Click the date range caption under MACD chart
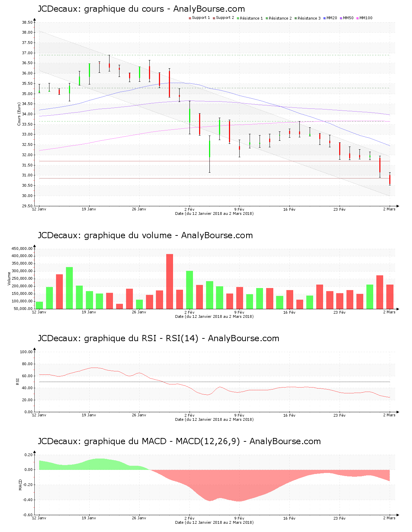412x532 pixels. point(214,522)
